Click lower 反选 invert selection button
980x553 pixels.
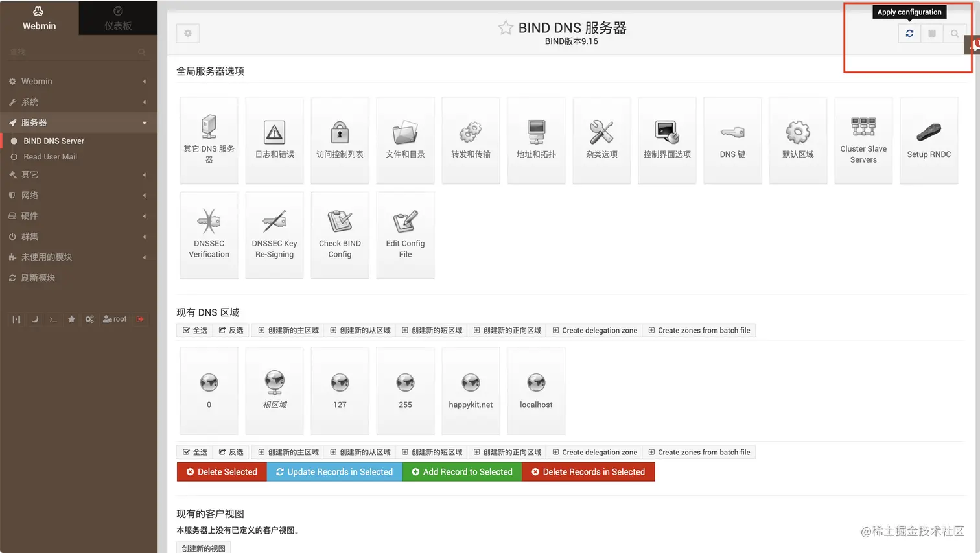point(231,453)
